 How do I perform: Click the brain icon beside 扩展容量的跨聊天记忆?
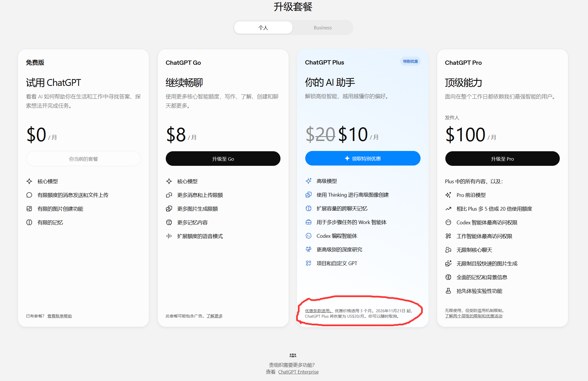click(x=308, y=208)
